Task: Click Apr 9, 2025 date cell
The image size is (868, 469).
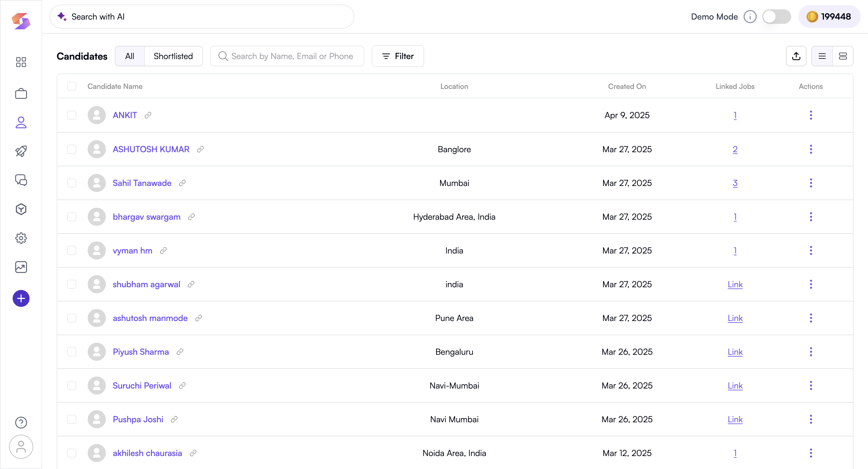Action: (627, 115)
